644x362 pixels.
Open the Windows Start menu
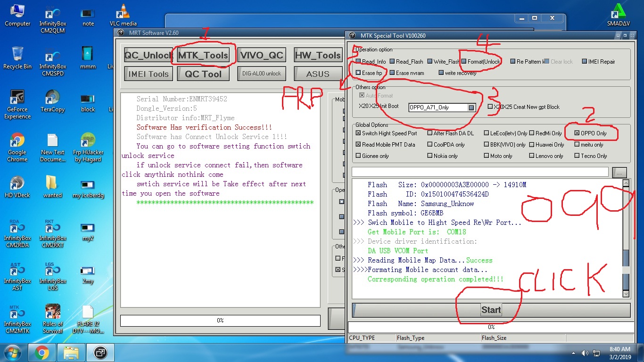click(12, 352)
